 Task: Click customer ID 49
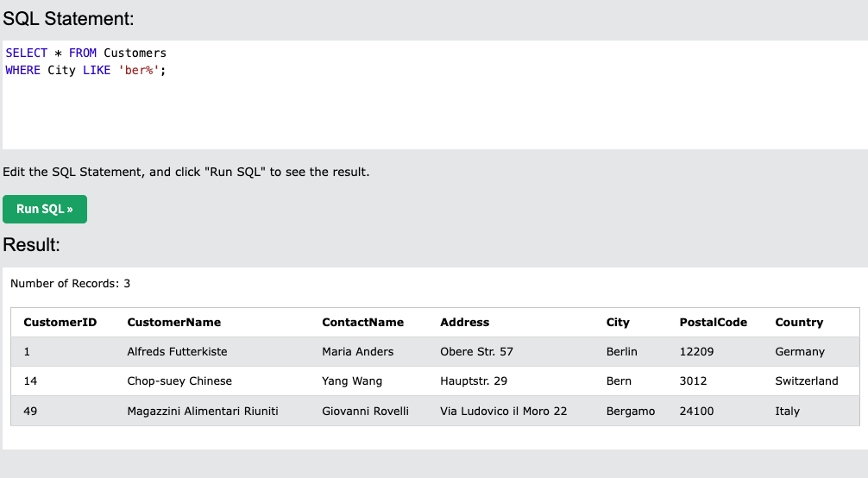[30, 411]
